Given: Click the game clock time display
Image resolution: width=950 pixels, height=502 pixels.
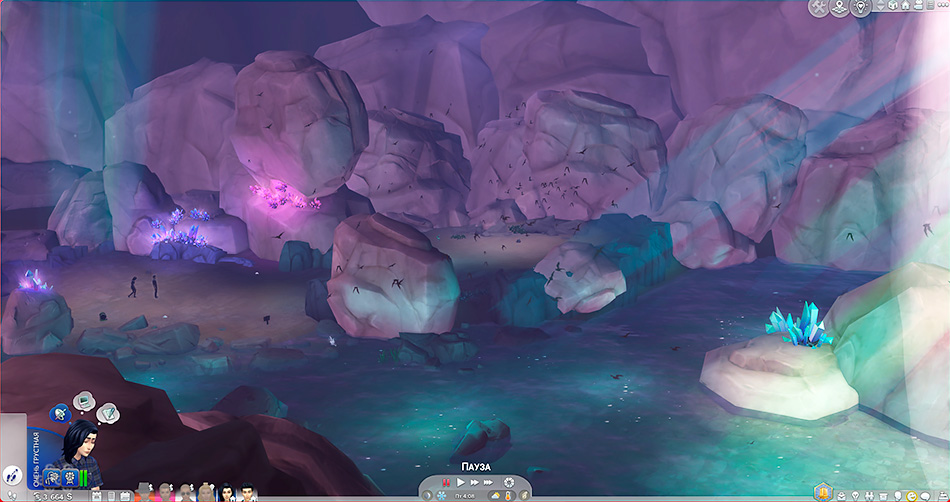Looking at the screenshot, I should pos(465,496).
